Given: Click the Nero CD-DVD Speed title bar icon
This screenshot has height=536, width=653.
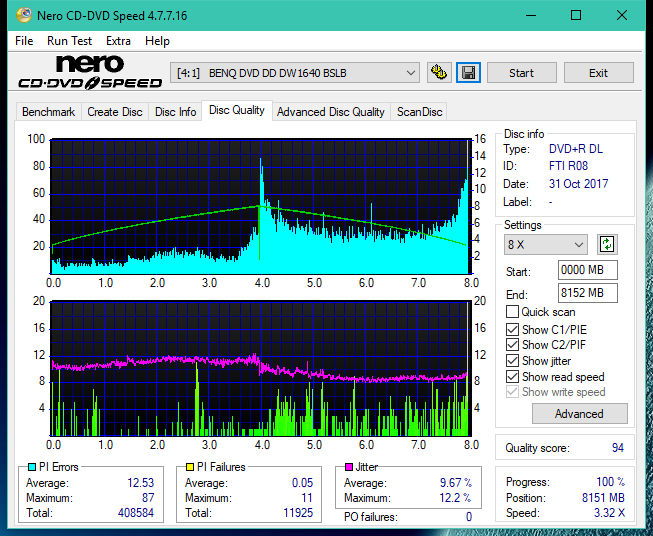Looking at the screenshot, I should 24,15.
